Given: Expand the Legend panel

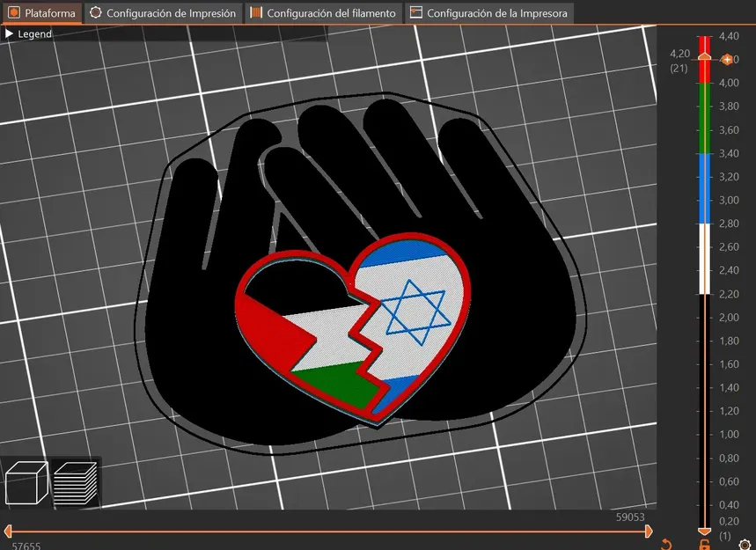Looking at the screenshot, I should point(11,33).
